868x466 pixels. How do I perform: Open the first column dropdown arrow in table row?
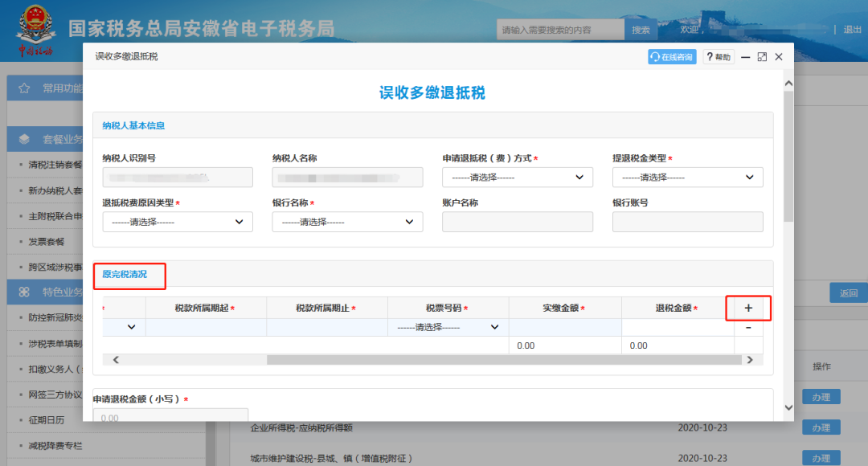[x=131, y=327]
